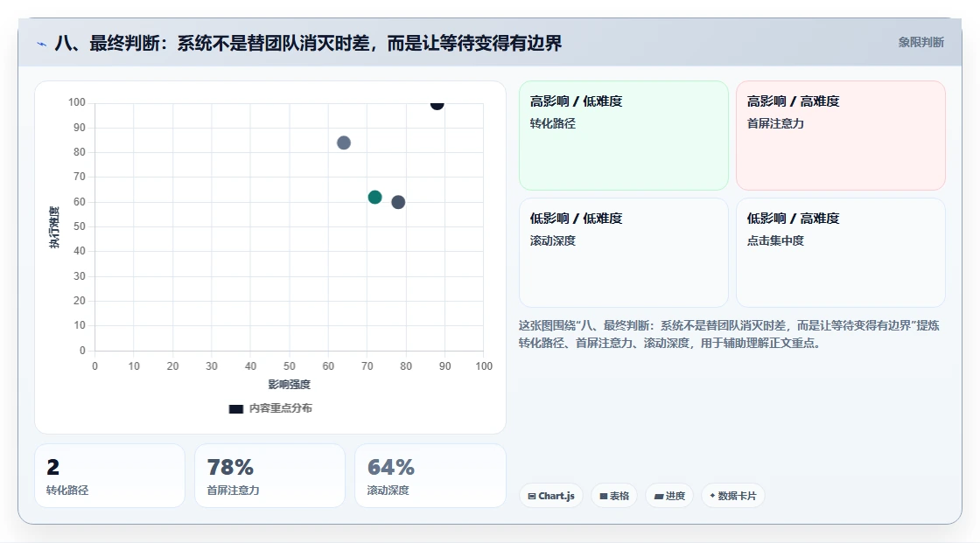Open the 低影响 / 低难度 quadrant card
This screenshot has height=543, width=980.
pyautogui.click(x=624, y=253)
